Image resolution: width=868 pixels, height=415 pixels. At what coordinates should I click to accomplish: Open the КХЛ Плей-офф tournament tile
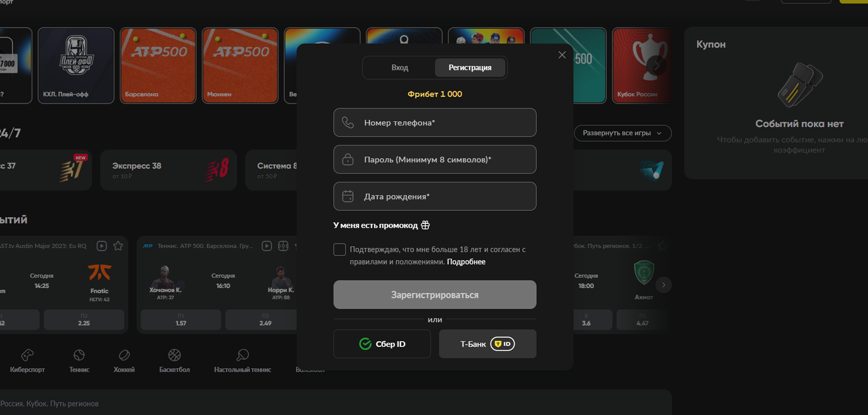(x=76, y=66)
